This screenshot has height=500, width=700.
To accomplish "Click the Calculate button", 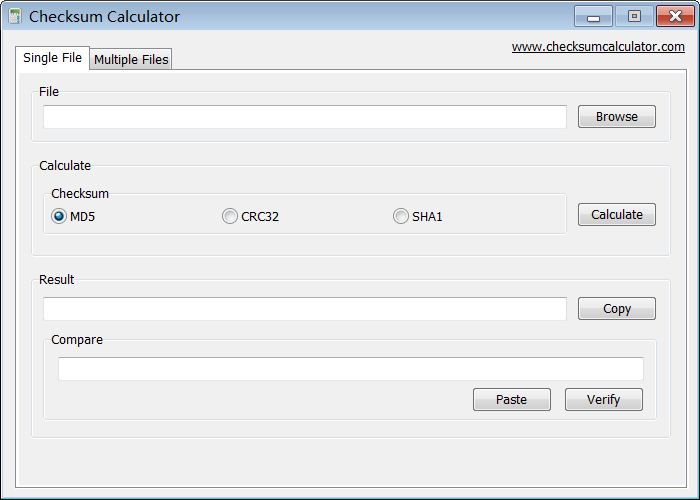I will click(x=617, y=215).
